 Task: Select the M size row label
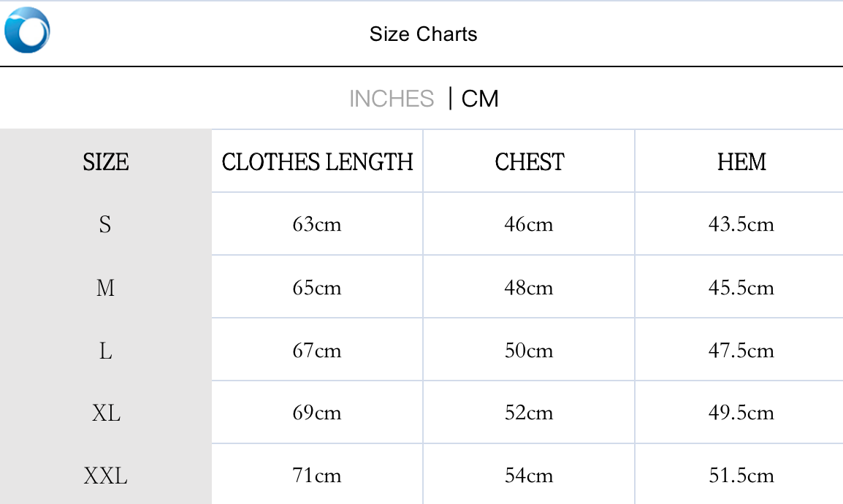105,288
